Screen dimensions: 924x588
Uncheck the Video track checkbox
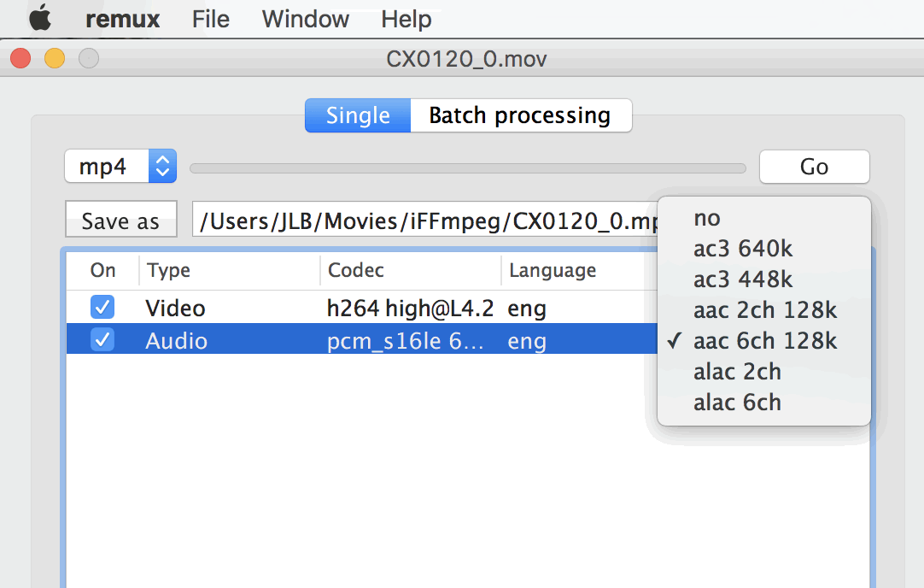(x=102, y=308)
